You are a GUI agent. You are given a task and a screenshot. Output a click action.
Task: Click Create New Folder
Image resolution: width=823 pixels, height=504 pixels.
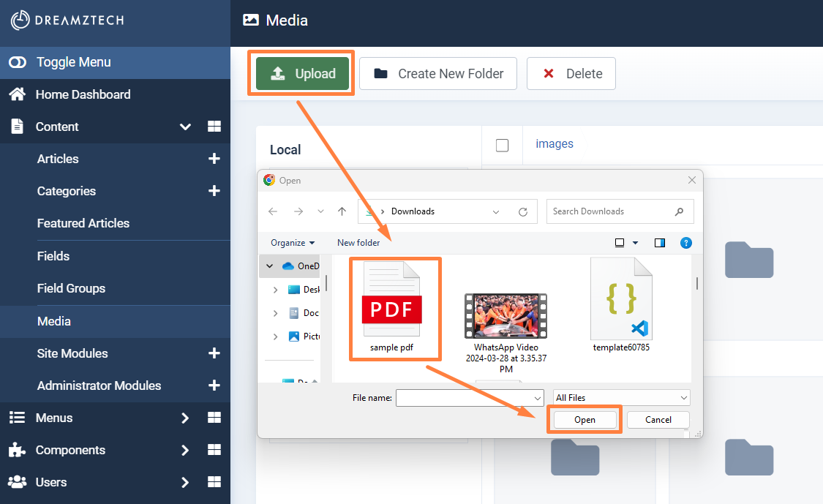438,73
